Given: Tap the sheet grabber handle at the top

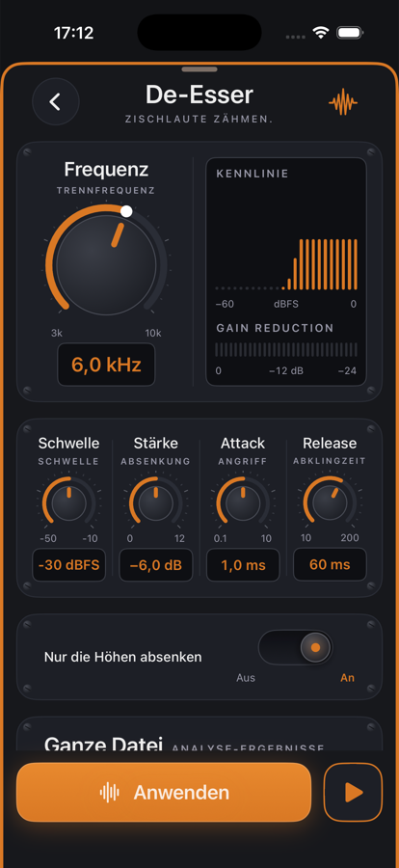Looking at the screenshot, I should [x=199, y=69].
